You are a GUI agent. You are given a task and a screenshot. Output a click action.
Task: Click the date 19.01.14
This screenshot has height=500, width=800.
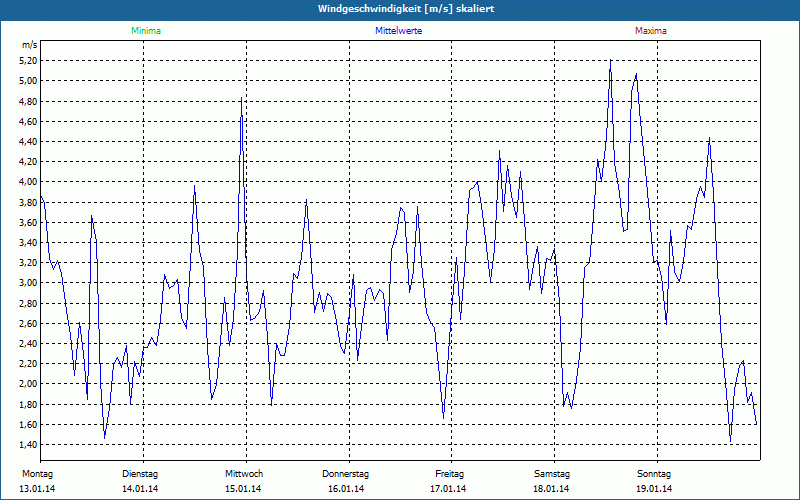(x=654, y=489)
